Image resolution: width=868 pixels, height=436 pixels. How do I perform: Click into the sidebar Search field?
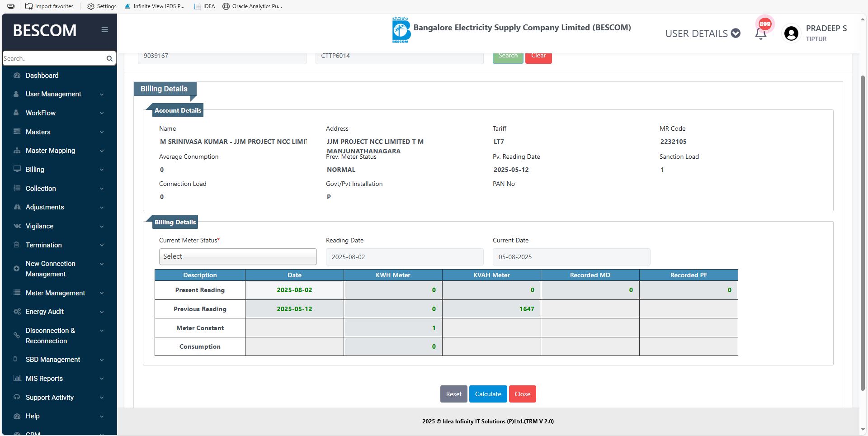click(x=53, y=59)
